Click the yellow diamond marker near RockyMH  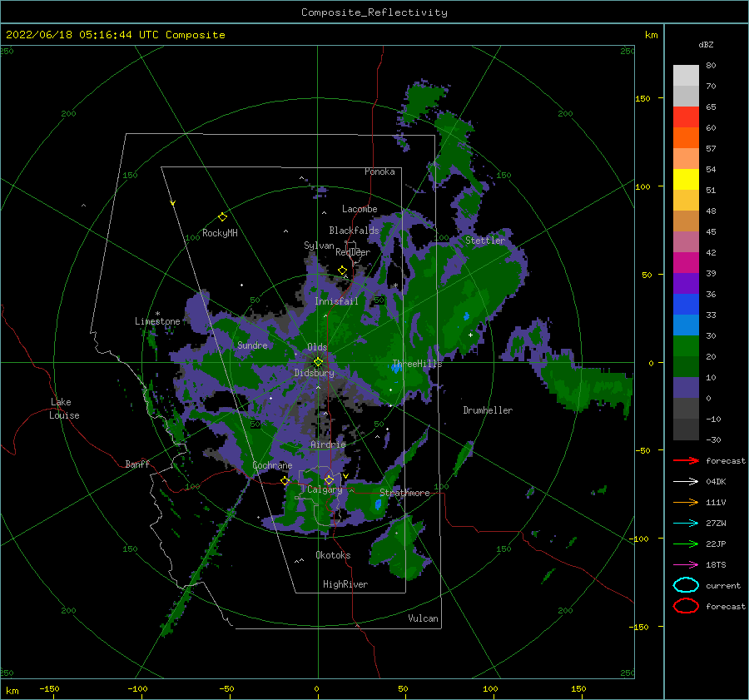point(222,217)
